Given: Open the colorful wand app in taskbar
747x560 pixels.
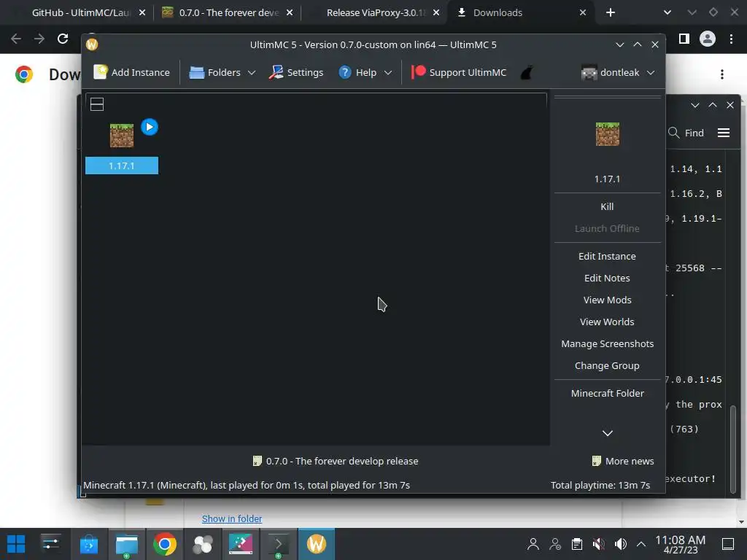Looking at the screenshot, I should (x=241, y=544).
